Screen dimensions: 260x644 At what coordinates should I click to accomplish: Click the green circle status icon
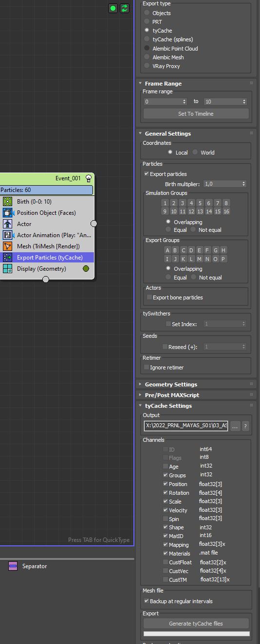click(113, 8)
